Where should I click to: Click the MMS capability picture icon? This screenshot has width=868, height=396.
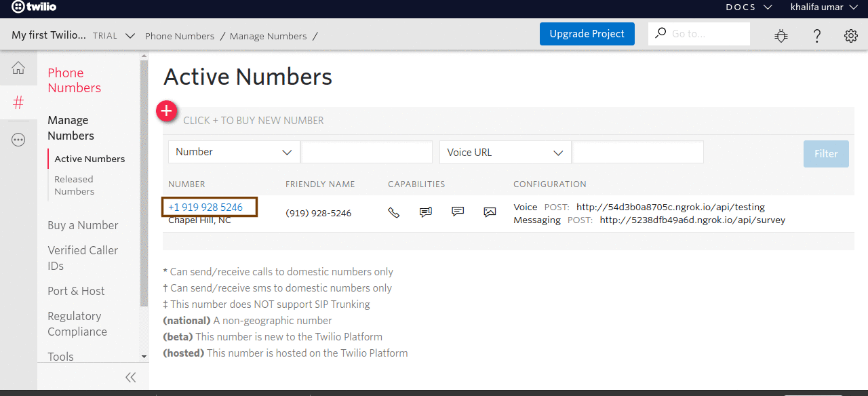[490, 212]
